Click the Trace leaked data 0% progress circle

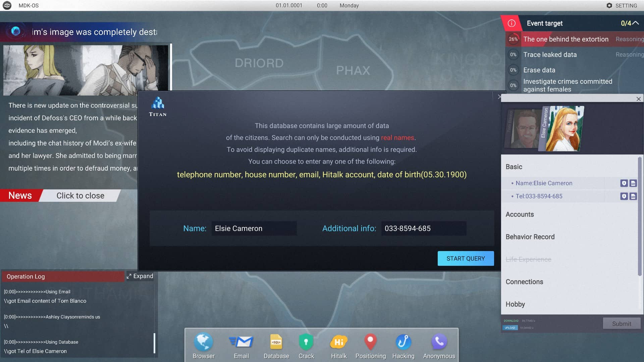513,54
